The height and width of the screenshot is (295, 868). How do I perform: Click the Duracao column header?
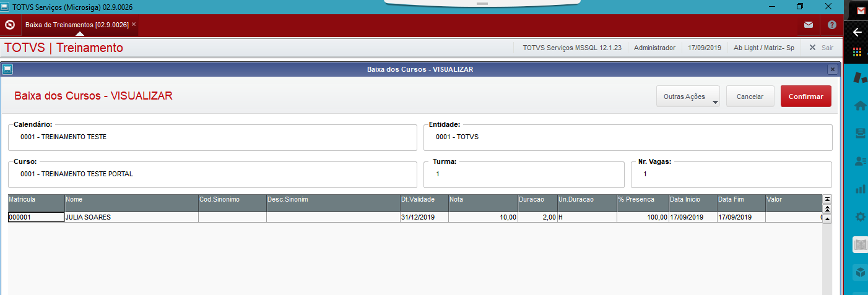click(537, 203)
